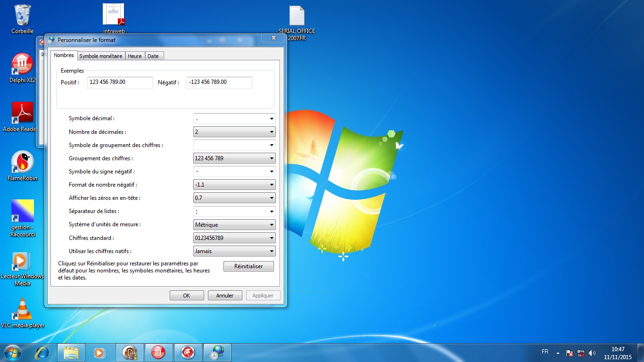Click the Réinitialiser button

pyautogui.click(x=248, y=266)
